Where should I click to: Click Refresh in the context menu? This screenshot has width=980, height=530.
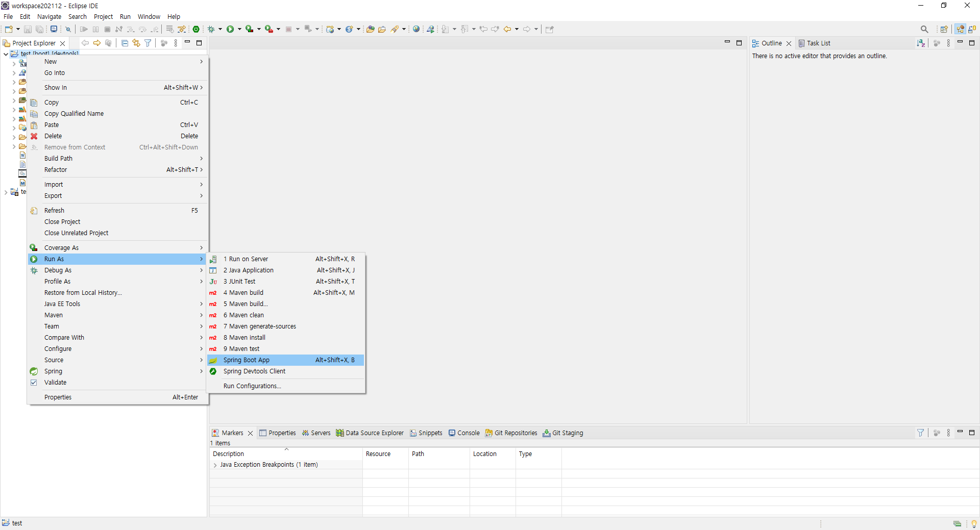click(118, 211)
